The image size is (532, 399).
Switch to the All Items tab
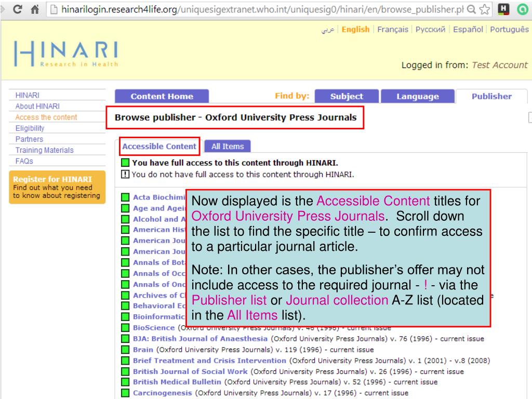click(x=228, y=146)
